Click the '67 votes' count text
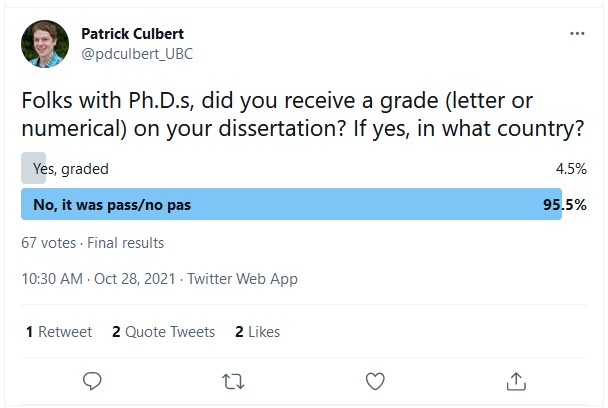 point(48,243)
